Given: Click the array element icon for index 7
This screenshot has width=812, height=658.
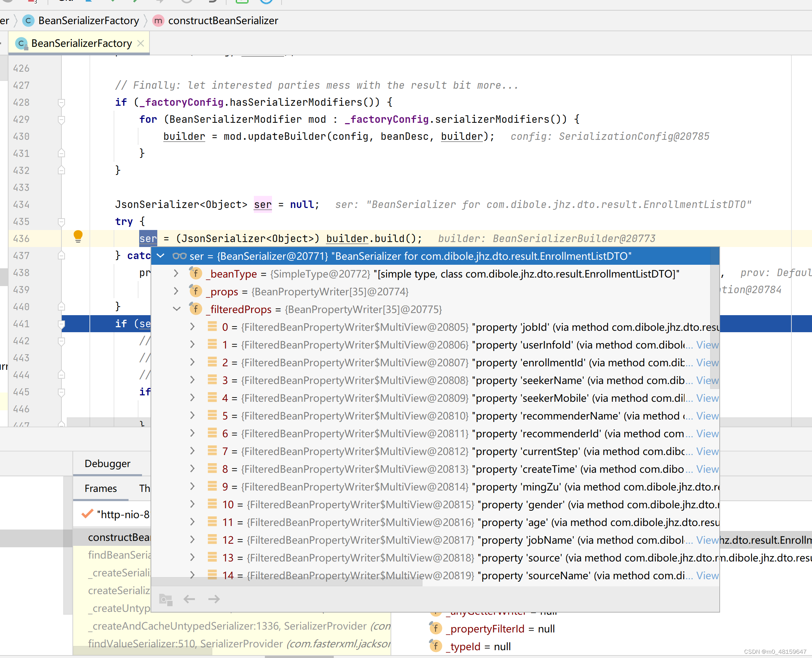Looking at the screenshot, I should pos(212,451).
